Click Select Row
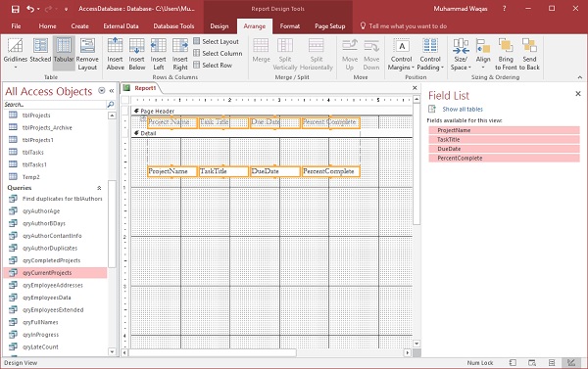Screen dimensions: 588x369 tap(213, 65)
